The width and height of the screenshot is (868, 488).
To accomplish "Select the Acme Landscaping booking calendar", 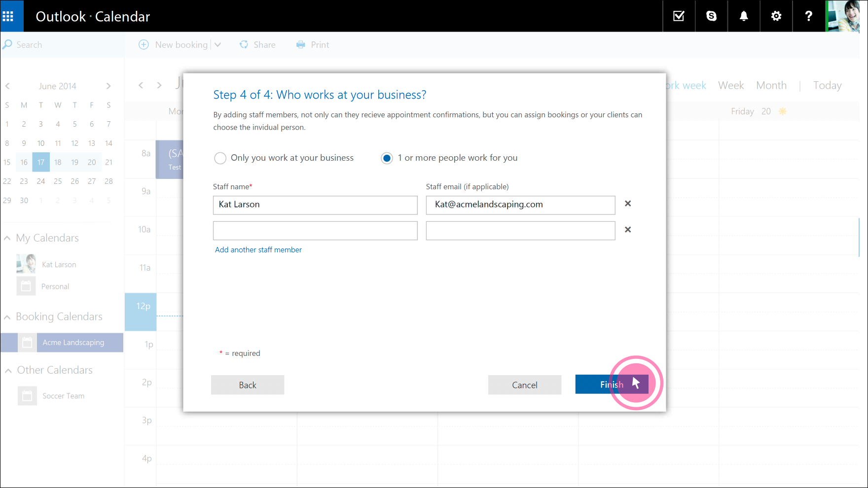I will tap(62, 343).
